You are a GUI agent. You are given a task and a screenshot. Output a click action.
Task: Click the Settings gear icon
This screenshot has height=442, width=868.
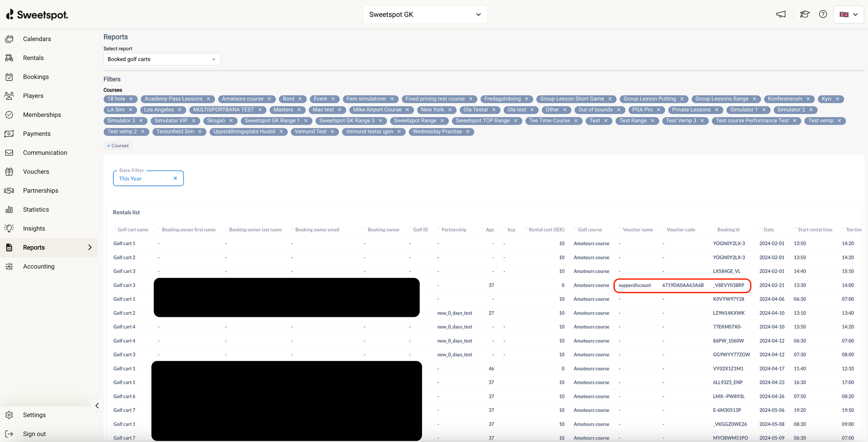click(x=9, y=415)
